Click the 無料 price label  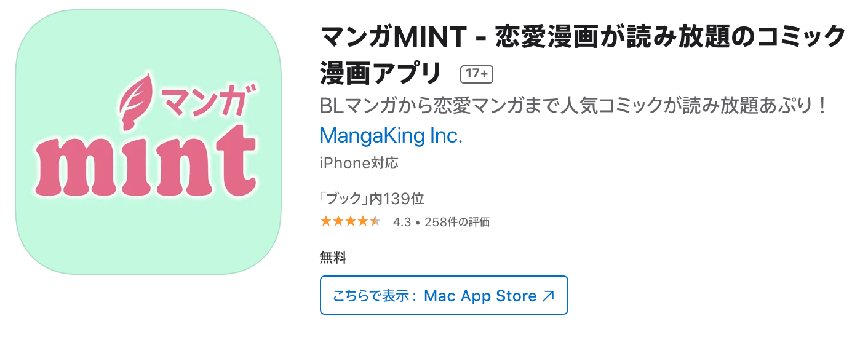tap(333, 258)
